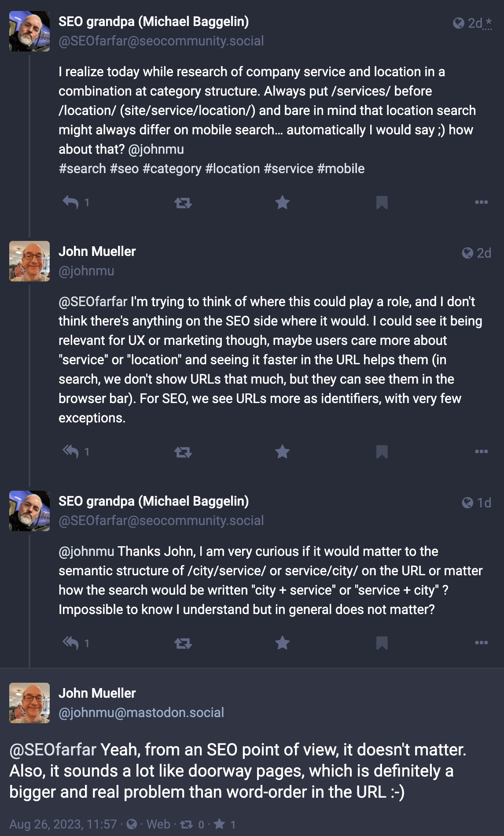
Task: Star the first SEO grandpa post
Action: pos(282,203)
